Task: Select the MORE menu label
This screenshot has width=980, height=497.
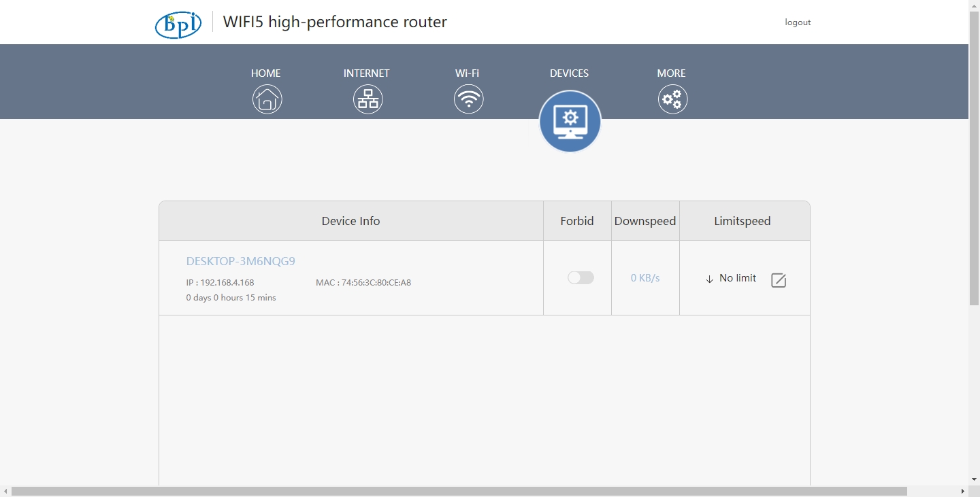Action: [671, 73]
